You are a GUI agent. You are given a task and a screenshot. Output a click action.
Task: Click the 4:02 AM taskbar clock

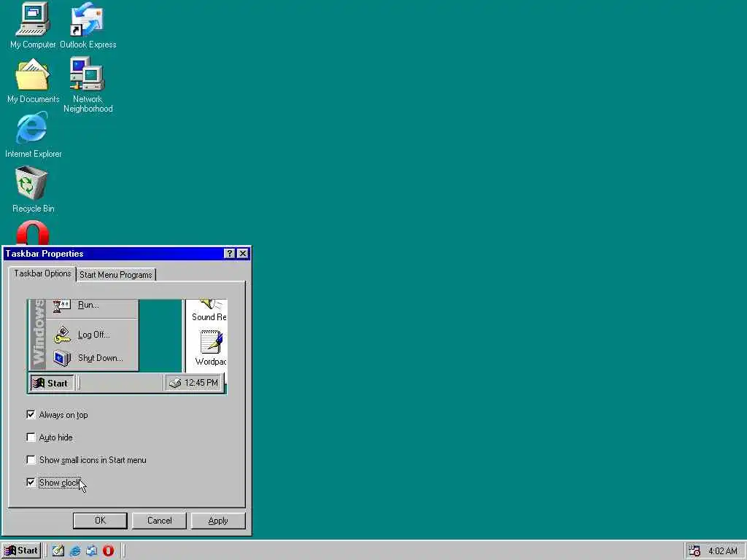pyautogui.click(x=723, y=551)
